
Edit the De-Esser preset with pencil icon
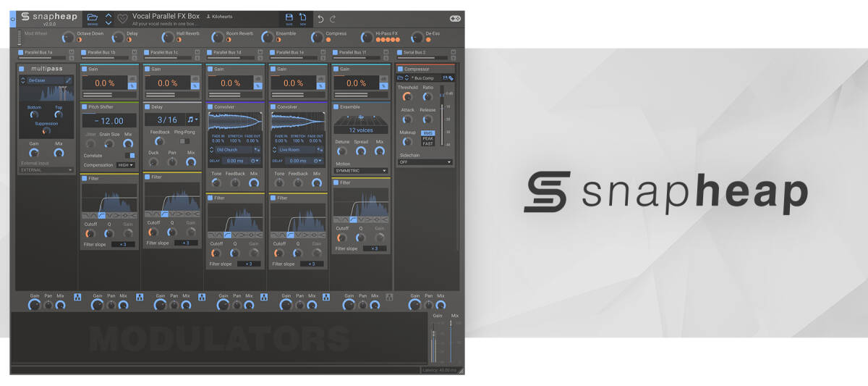(x=69, y=80)
